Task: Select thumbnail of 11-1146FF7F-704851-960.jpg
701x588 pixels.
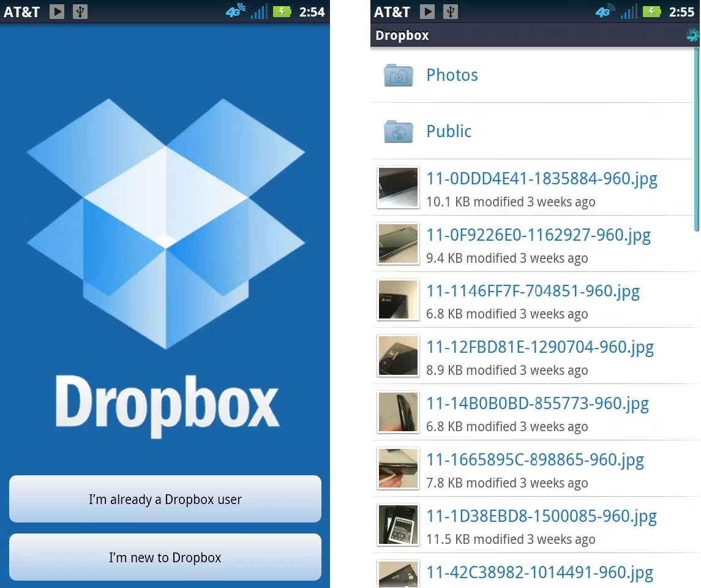Action: tap(398, 300)
